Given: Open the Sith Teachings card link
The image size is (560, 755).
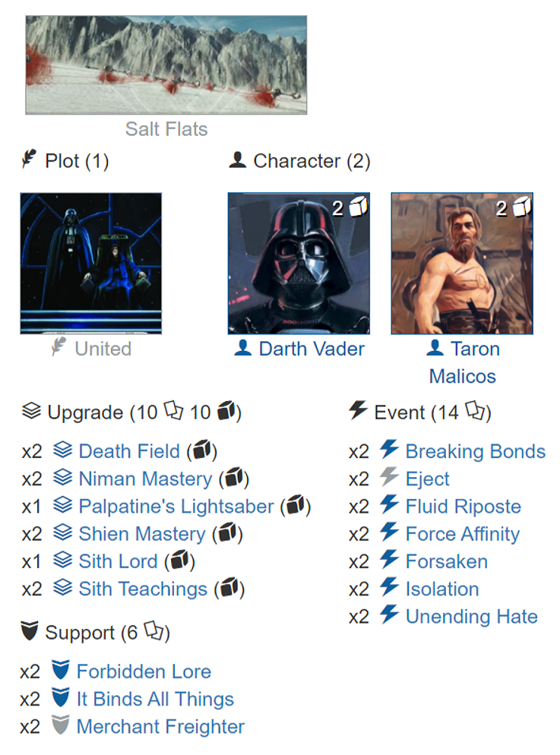Looking at the screenshot, I should 143,589.
